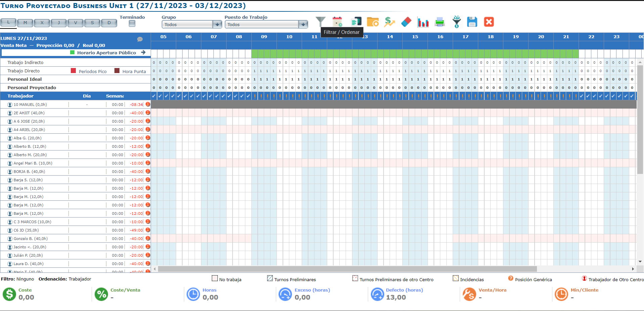Image resolution: width=644 pixels, height=311 pixels.
Task: Click the green printer icon
Action: click(x=440, y=22)
